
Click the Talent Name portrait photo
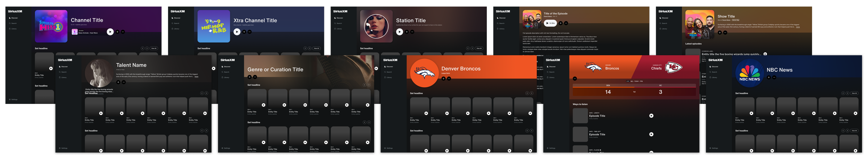[99, 73]
